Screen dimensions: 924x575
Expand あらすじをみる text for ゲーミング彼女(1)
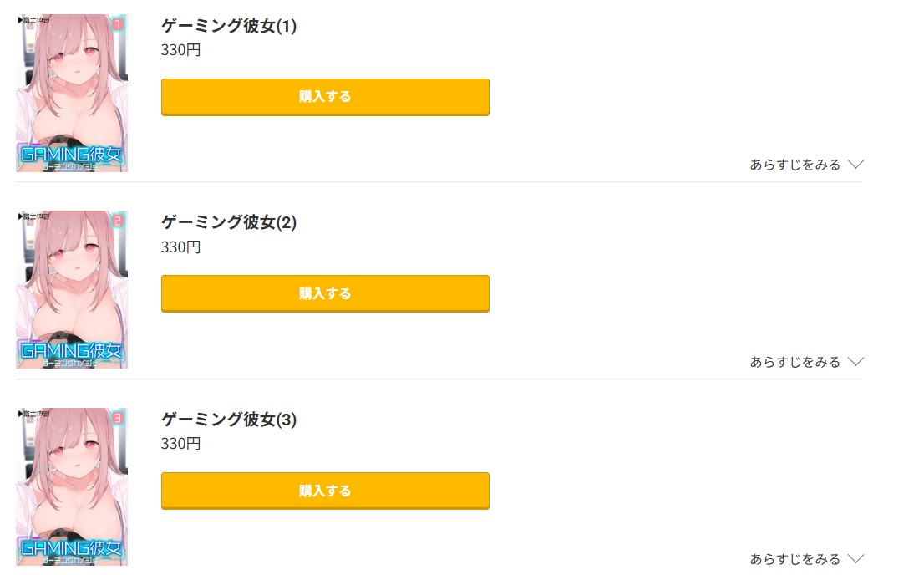pyautogui.click(x=795, y=165)
